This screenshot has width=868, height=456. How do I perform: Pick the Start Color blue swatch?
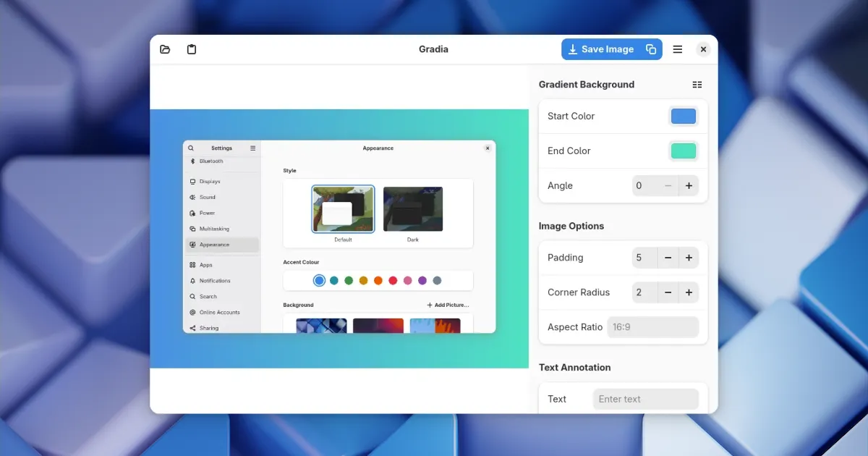[x=683, y=117]
